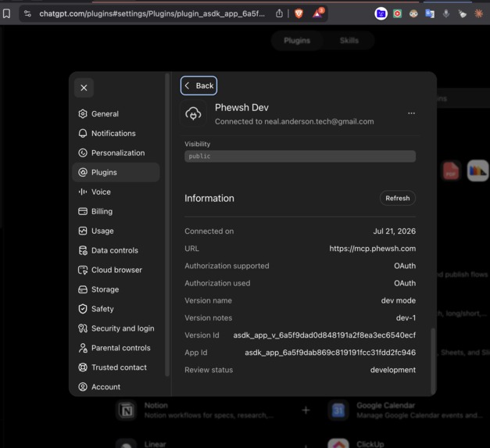The height and width of the screenshot is (448, 490).
Task: Click the Safety shield icon
Action: click(x=83, y=309)
